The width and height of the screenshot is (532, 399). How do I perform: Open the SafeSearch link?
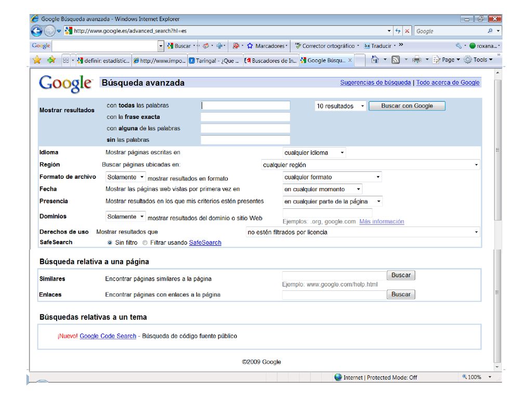[205, 243]
